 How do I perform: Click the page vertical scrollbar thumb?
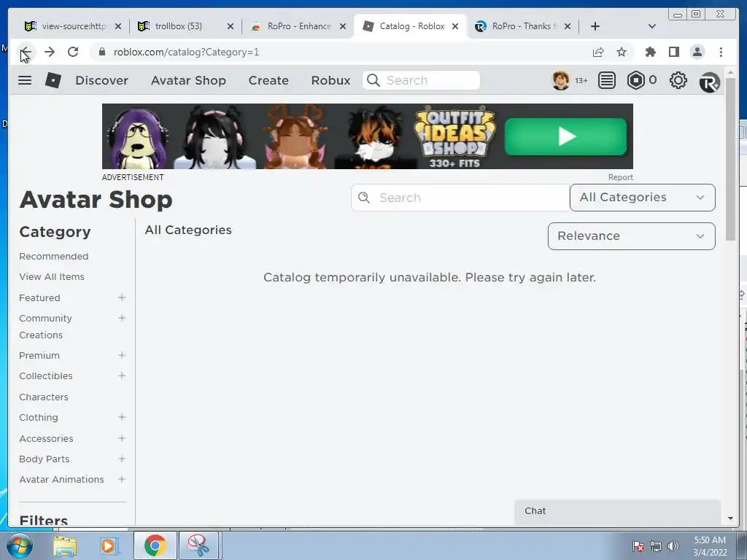click(x=730, y=159)
